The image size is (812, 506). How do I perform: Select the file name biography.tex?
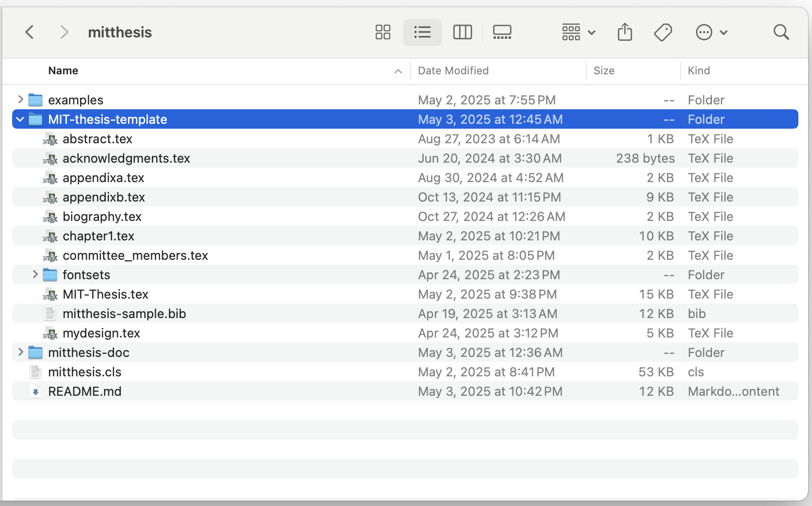102,217
